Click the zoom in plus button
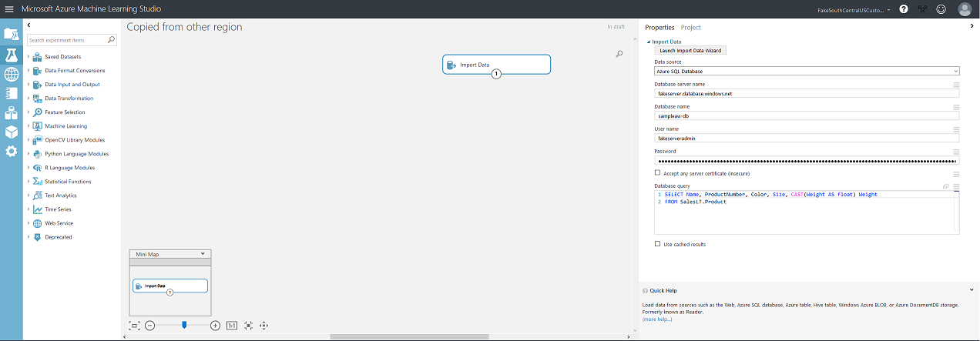 point(215,326)
